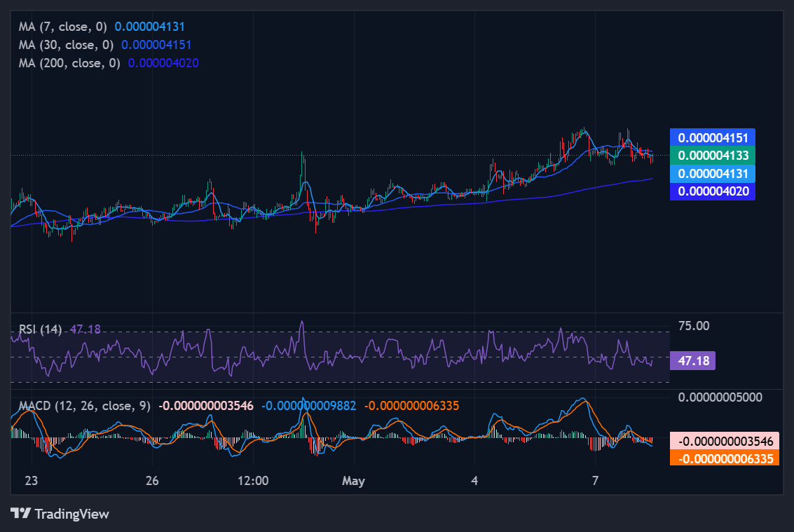Image resolution: width=794 pixels, height=532 pixels.
Task: Select the MA (200, close, 0) indicator label
Action: (69, 63)
